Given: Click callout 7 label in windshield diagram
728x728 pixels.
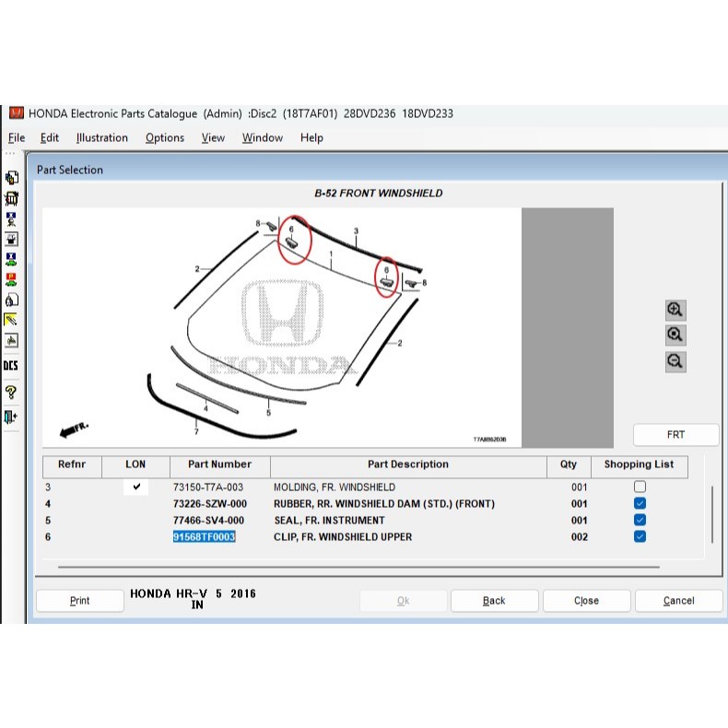Looking at the screenshot, I should click(x=196, y=432).
